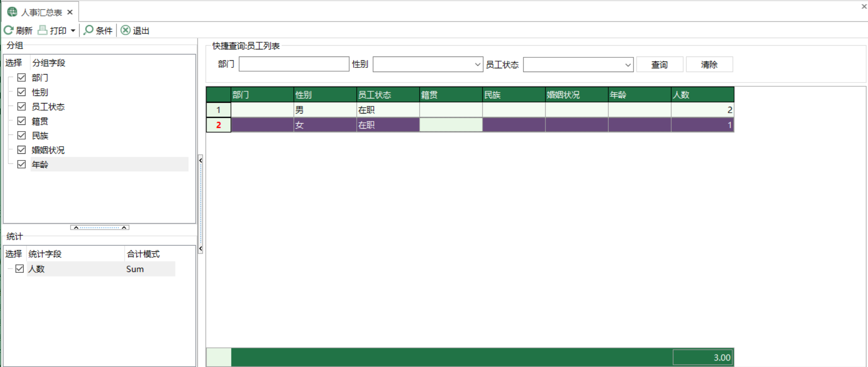
Task: Close the 人事汇总表 tab
Action: coord(70,12)
